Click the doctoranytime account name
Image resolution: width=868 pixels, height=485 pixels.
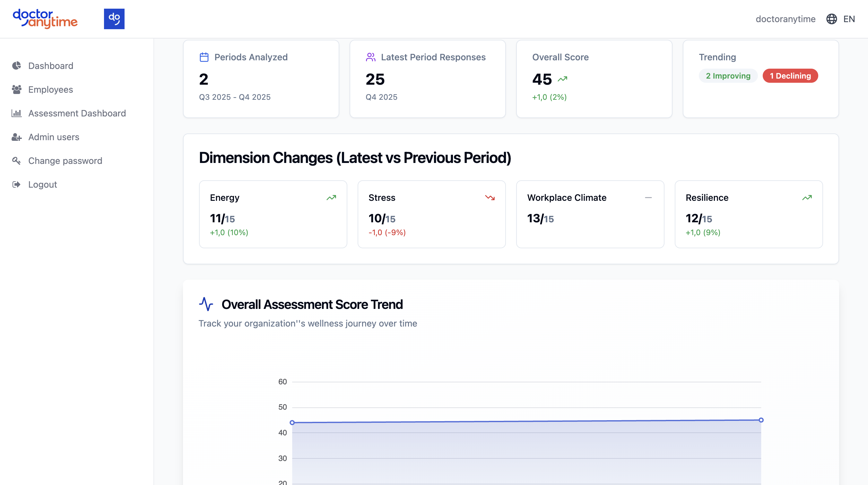[x=785, y=19]
